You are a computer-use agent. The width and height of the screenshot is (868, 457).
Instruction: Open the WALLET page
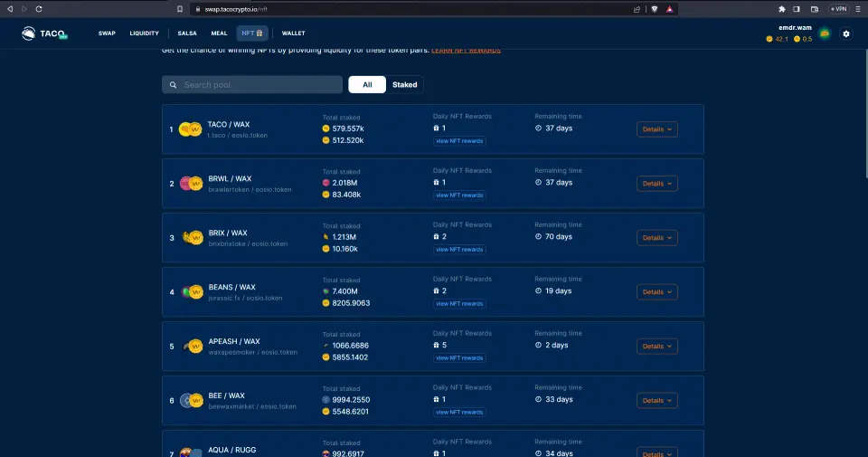[x=293, y=33]
